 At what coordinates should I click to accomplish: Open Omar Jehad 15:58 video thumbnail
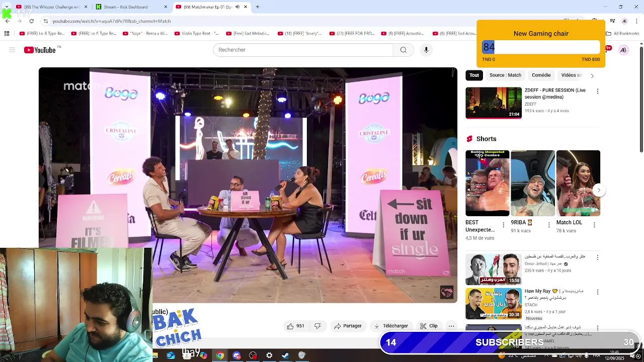pos(494,269)
